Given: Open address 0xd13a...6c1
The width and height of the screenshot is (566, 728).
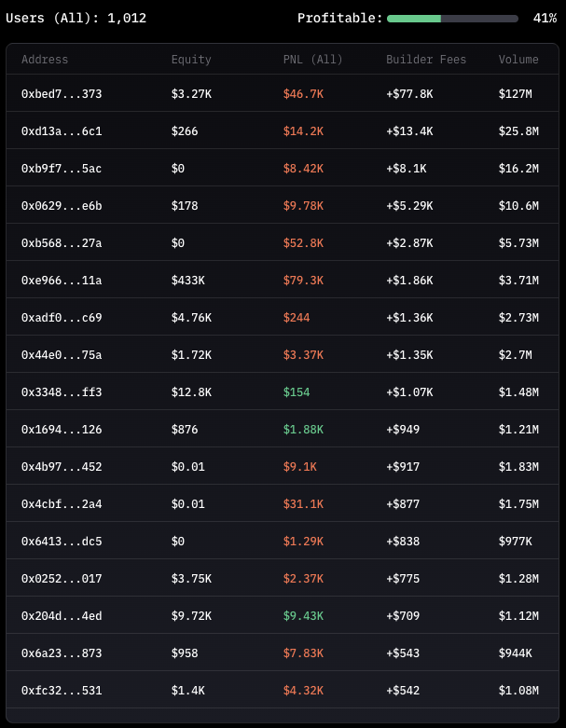Looking at the screenshot, I should (62, 131).
